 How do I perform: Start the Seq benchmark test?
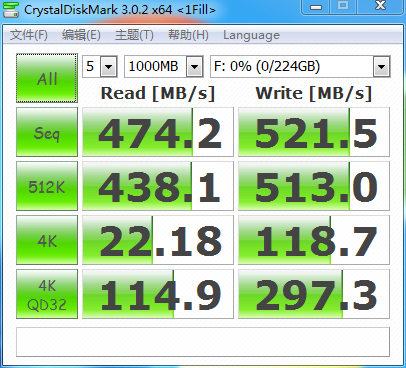47,132
